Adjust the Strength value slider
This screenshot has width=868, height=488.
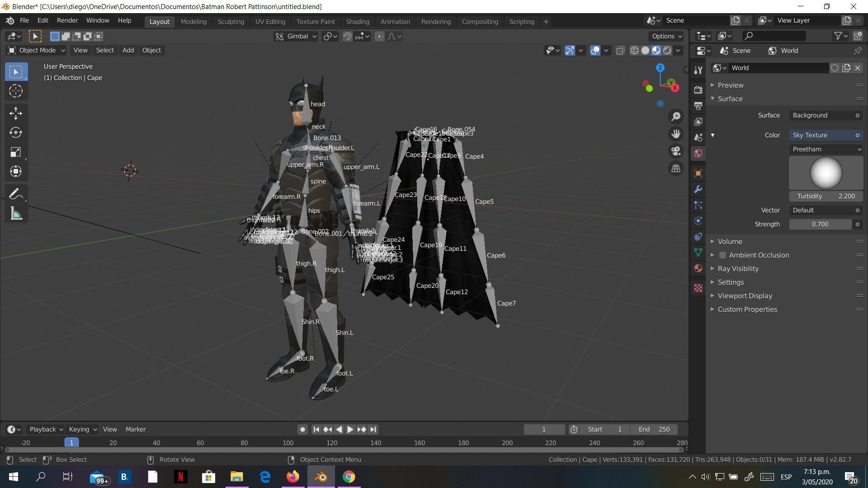tap(820, 224)
